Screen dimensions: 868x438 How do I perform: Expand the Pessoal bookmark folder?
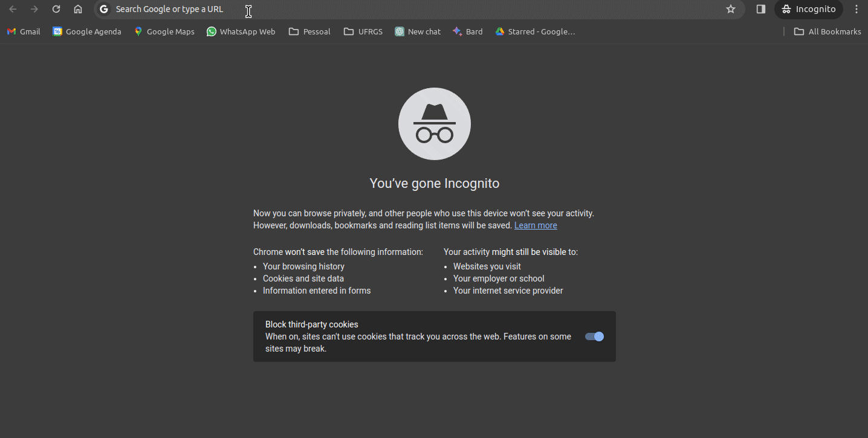[309, 31]
